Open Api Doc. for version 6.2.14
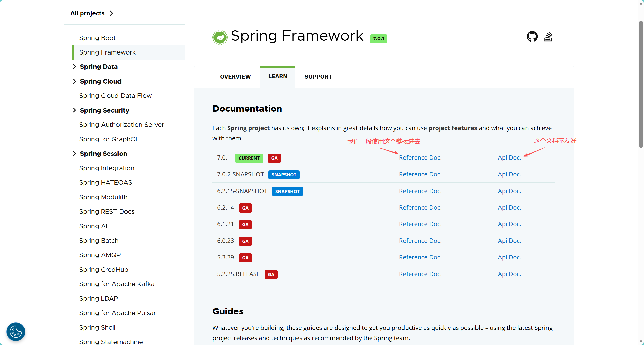The image size is (644, 345). click(x=509, y=208)
